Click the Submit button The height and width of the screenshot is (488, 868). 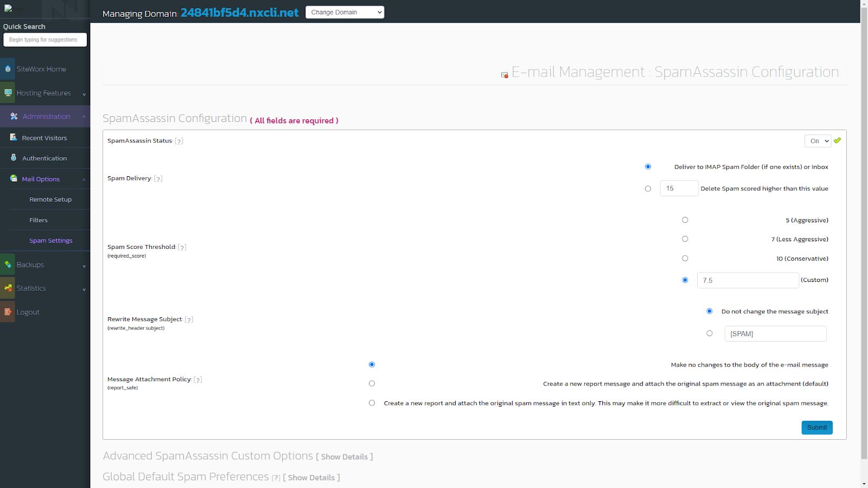point(816,427)
